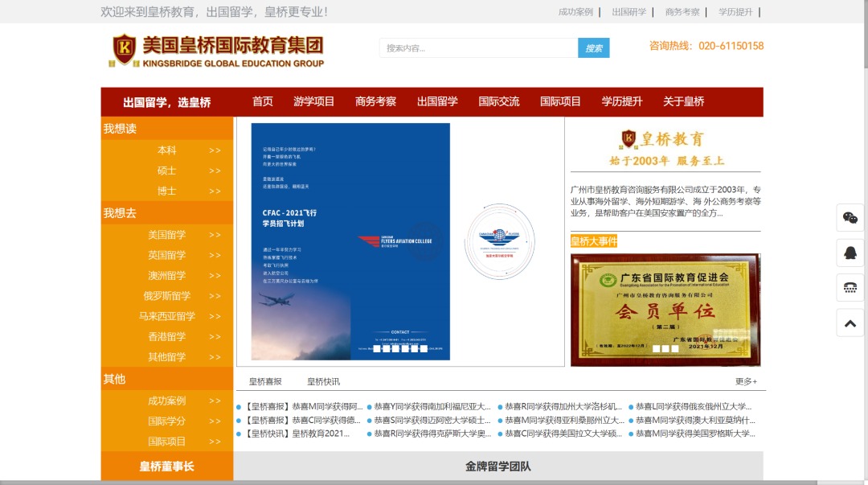Screen dimensions: 868x485
Task: Open 游学项目 in the navigation bar
Action: pos(314,101)
